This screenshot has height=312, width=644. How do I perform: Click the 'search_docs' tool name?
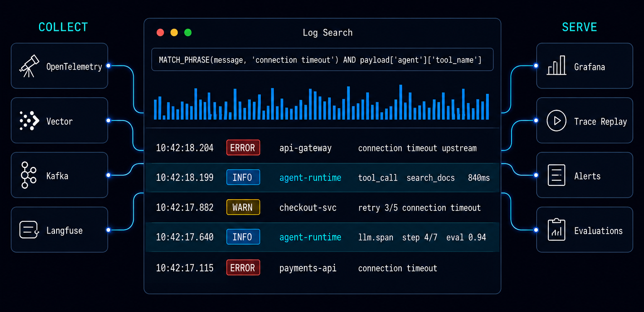pyautogui.click(x=431, y=178)
